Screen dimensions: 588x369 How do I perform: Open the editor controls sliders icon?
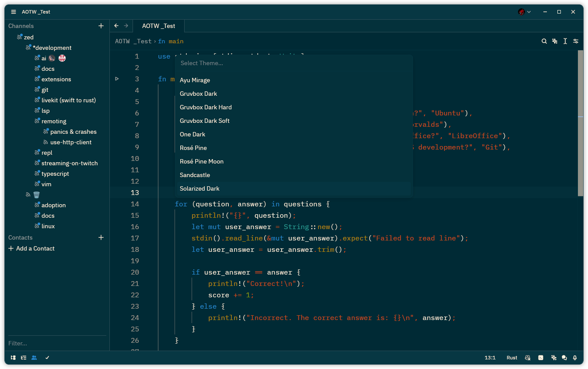(576, 41)
